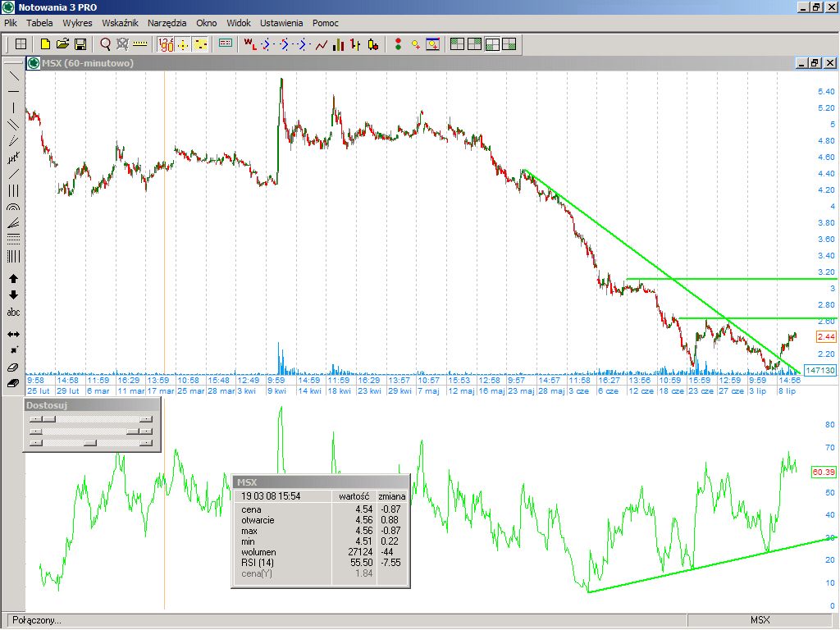Open the Wskaźnik menu

click(120, 23)
